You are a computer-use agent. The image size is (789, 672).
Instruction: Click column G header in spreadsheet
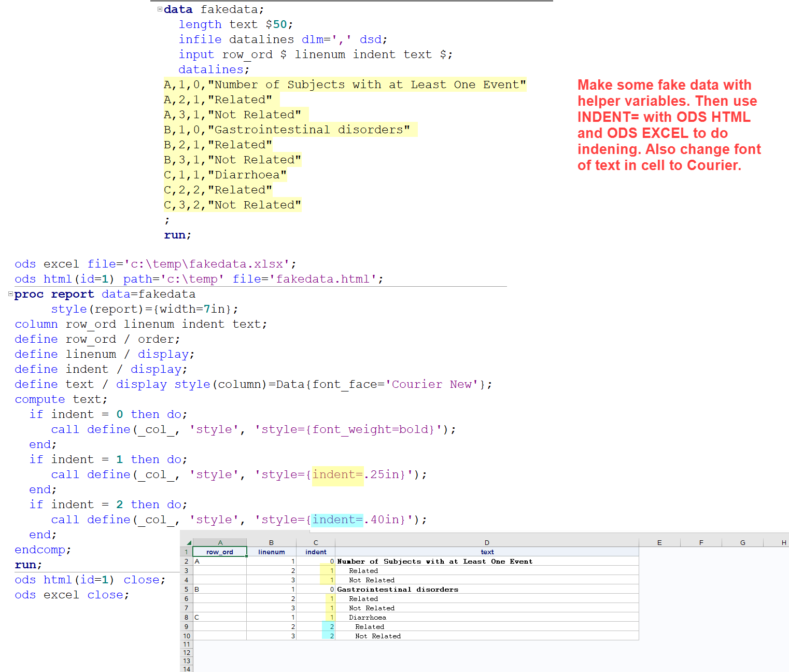coord(742,542)
